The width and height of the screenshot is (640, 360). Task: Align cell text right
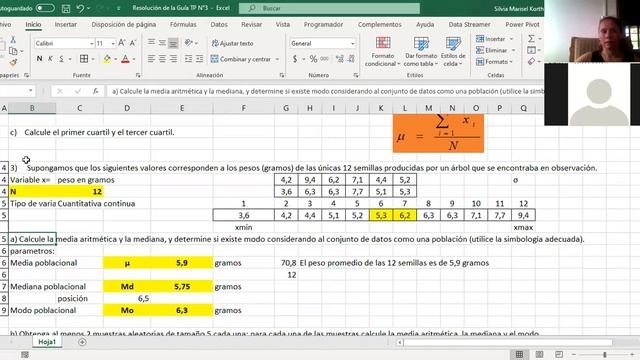[173, 59]
